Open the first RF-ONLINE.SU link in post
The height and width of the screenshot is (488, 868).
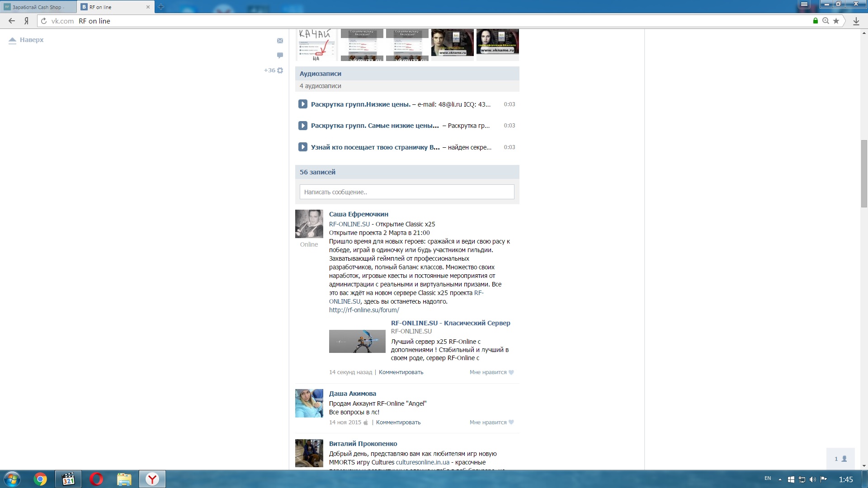tap(349, 224)
